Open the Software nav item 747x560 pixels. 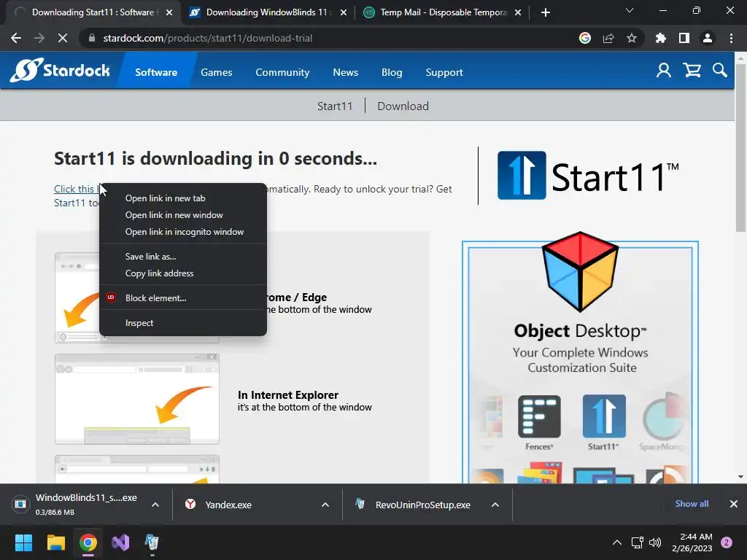coord(156,72)
